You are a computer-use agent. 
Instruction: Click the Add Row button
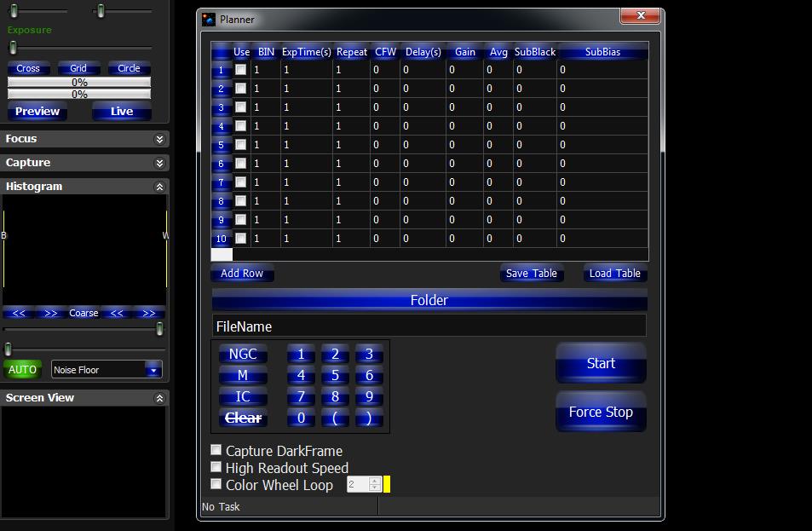tap(242, 273)
